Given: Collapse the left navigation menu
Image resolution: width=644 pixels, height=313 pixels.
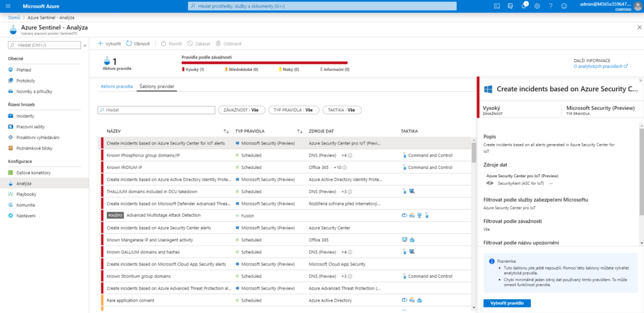Looking at the screenshot, I should click(x=85, y=45).
